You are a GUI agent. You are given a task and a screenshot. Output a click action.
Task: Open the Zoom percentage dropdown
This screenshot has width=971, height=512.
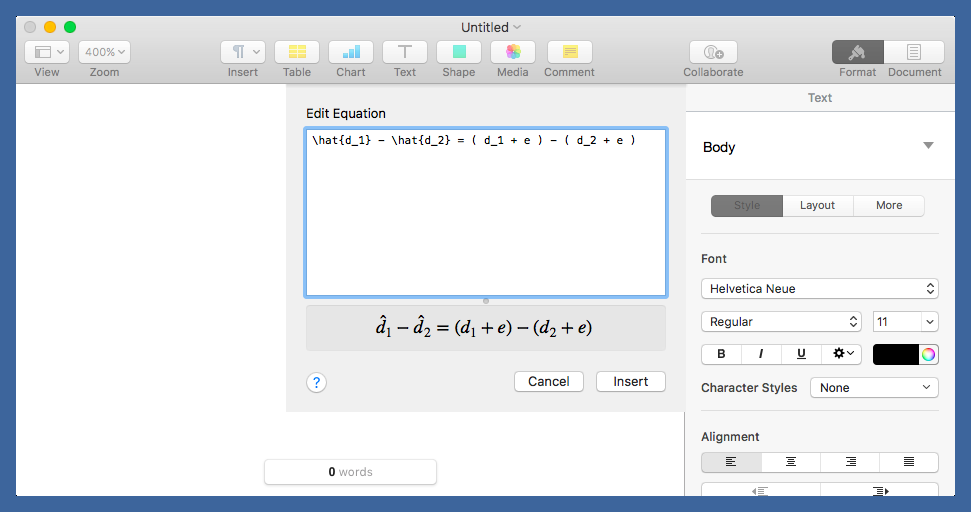[x=104, y=52]
